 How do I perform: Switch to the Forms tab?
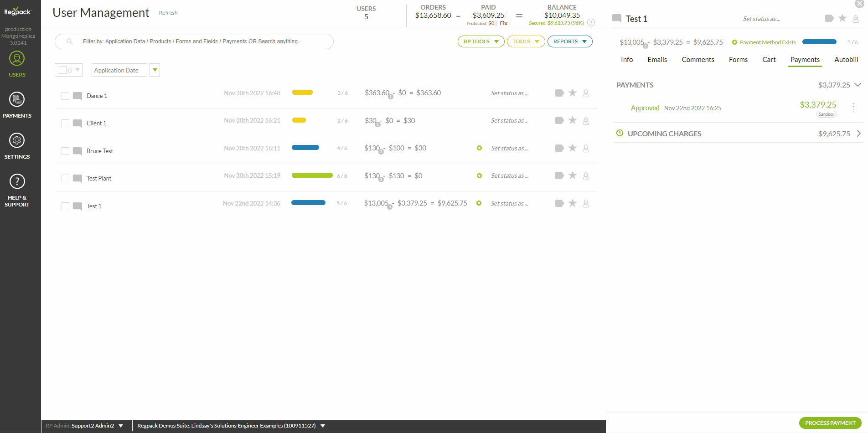click(x=738, y=60)
